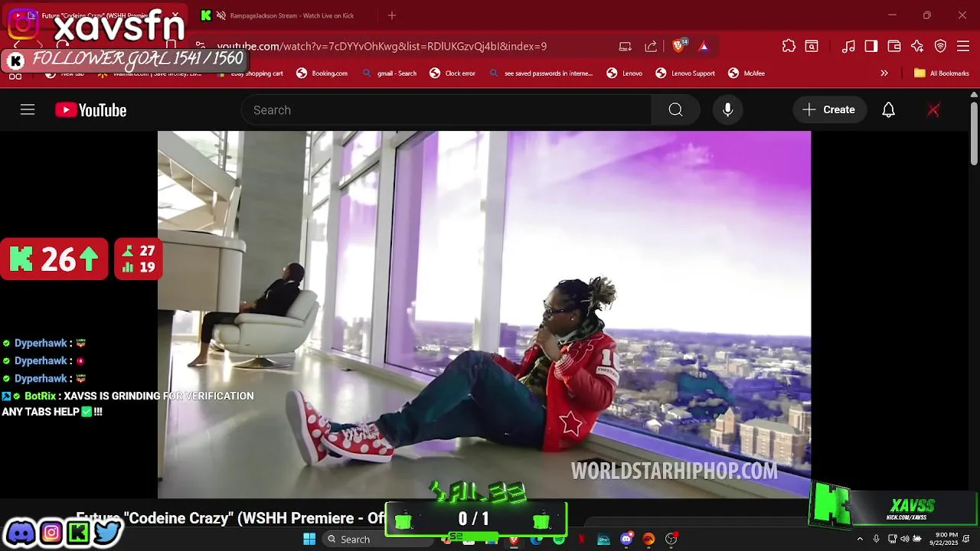Image resolution: width=980 pixels, height=551 pixels.
Task: Click the YouTube search magnifier button
Action: [675, 109]
